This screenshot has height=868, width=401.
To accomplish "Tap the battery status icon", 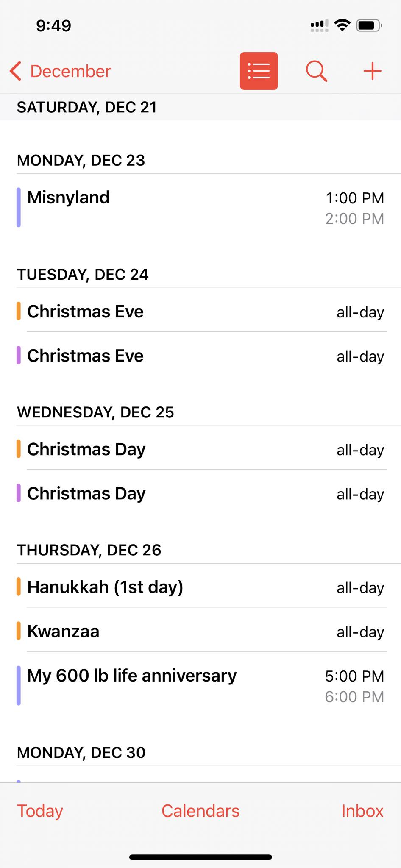I will [x=369, y=25].
